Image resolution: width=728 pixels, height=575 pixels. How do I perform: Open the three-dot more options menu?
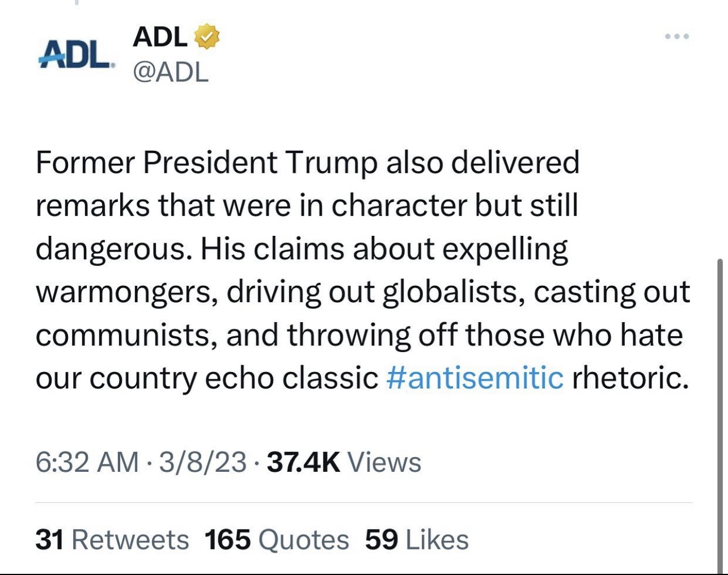677,37
